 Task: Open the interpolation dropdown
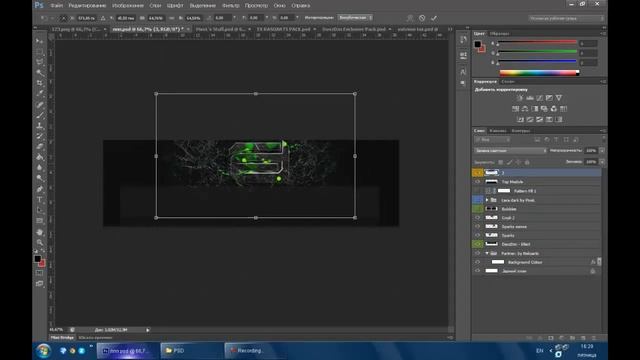pos(355,18)
